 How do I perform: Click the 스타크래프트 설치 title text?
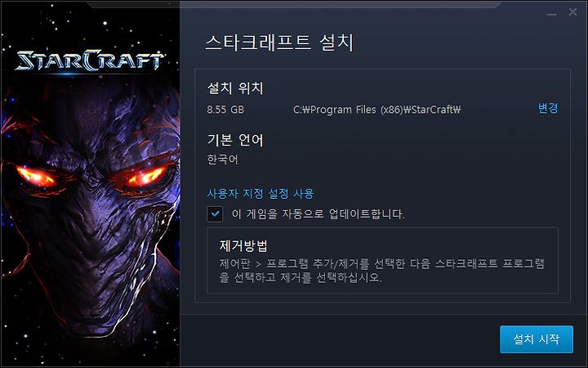[279, 43]
